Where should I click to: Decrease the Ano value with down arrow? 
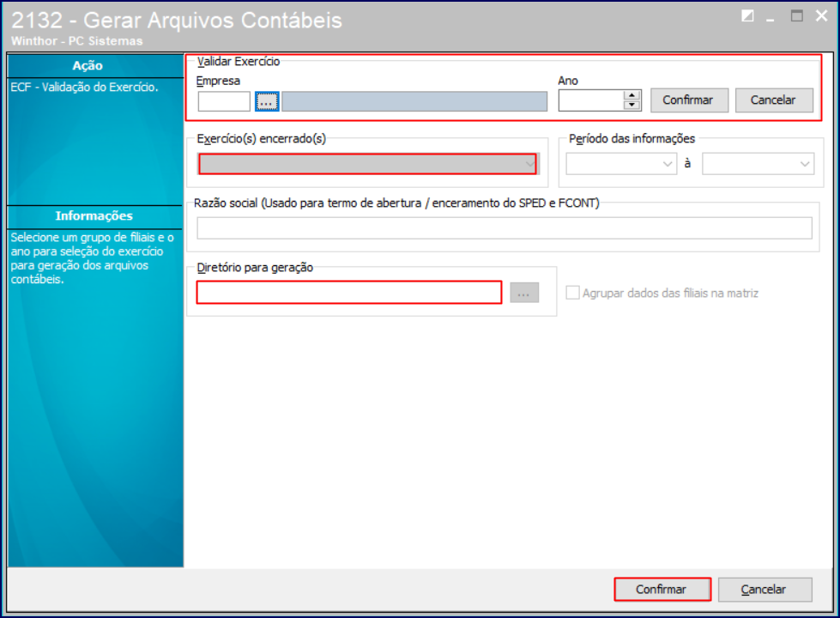coord(632,105)
